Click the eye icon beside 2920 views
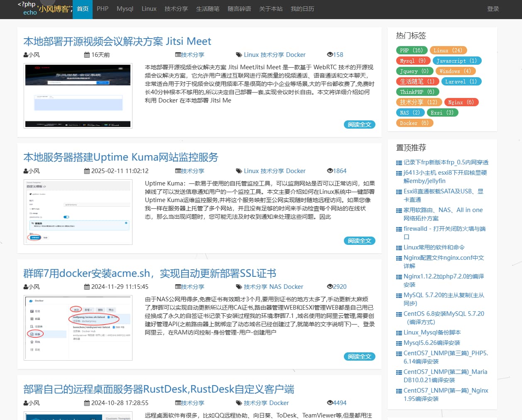Screen dimensions: 522x420 click(330, 287)
